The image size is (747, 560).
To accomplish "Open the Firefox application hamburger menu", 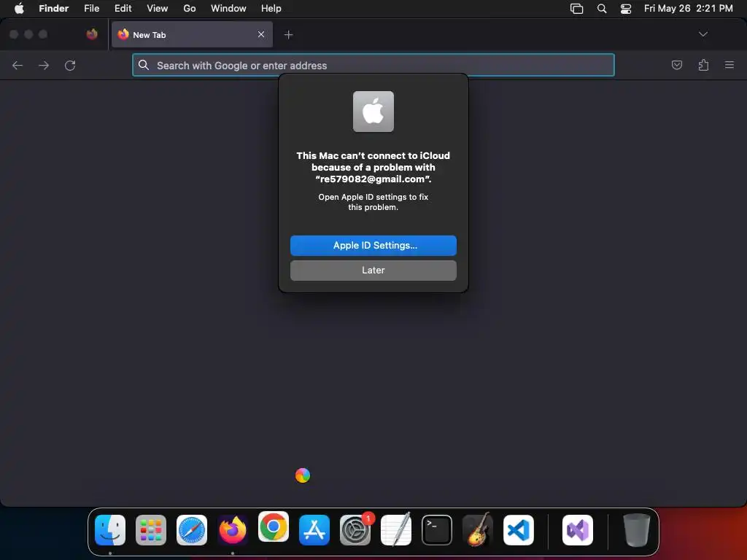I will 729,65.
